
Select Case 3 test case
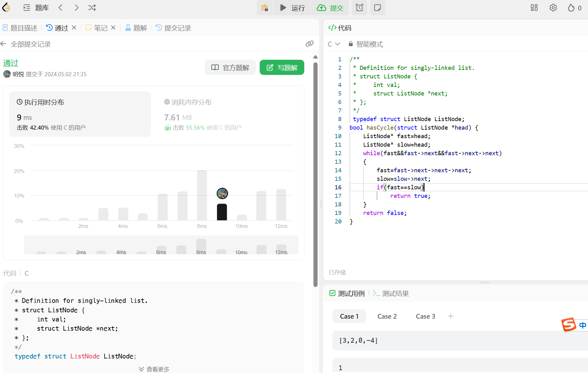pos(425,316)
